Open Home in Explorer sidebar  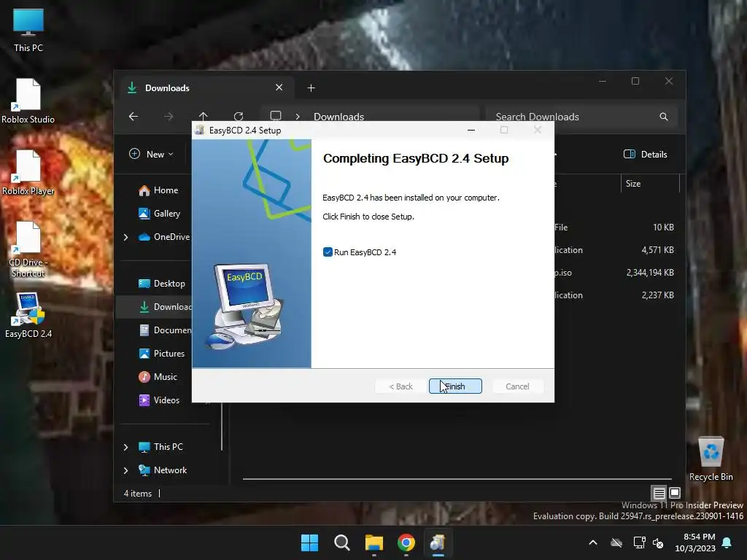(158, 190)
